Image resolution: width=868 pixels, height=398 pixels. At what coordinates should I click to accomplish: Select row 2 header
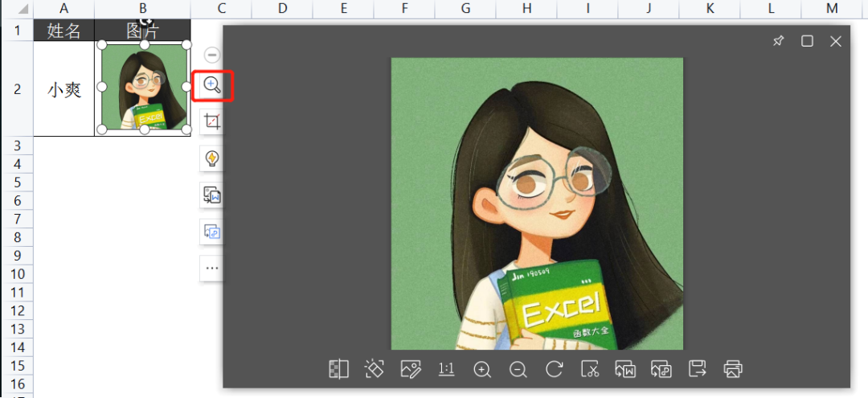pos(17,89)
